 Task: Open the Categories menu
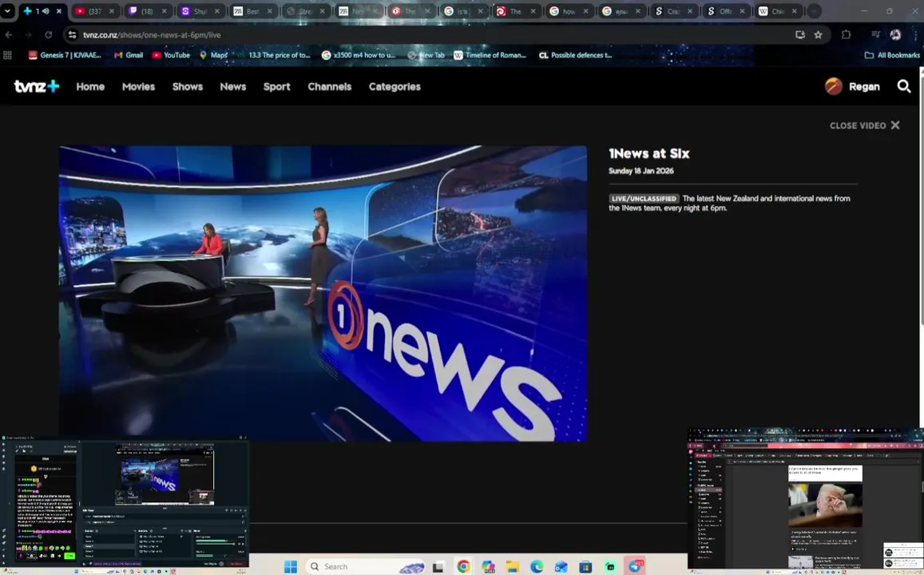[395, 86]
